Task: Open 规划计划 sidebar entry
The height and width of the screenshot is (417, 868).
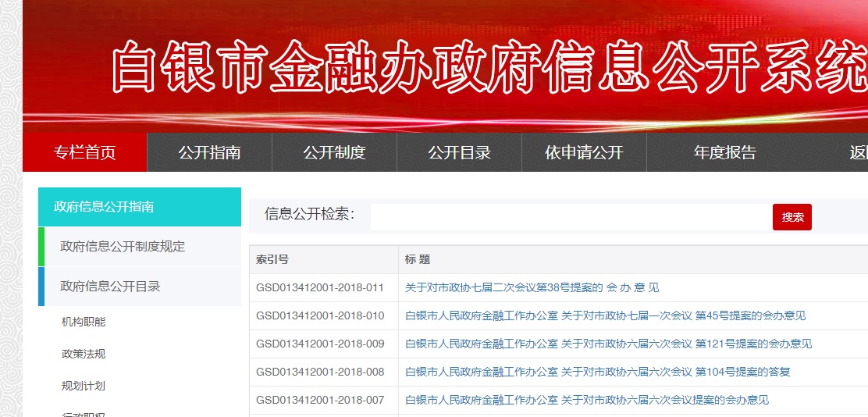Action: coord(84,386)
